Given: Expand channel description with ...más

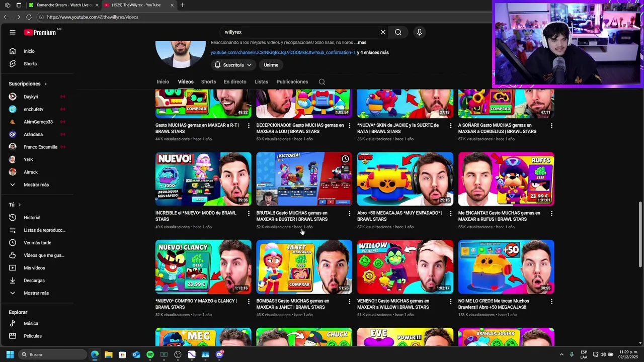Looking at the screenshot, I should coord(360,43).
